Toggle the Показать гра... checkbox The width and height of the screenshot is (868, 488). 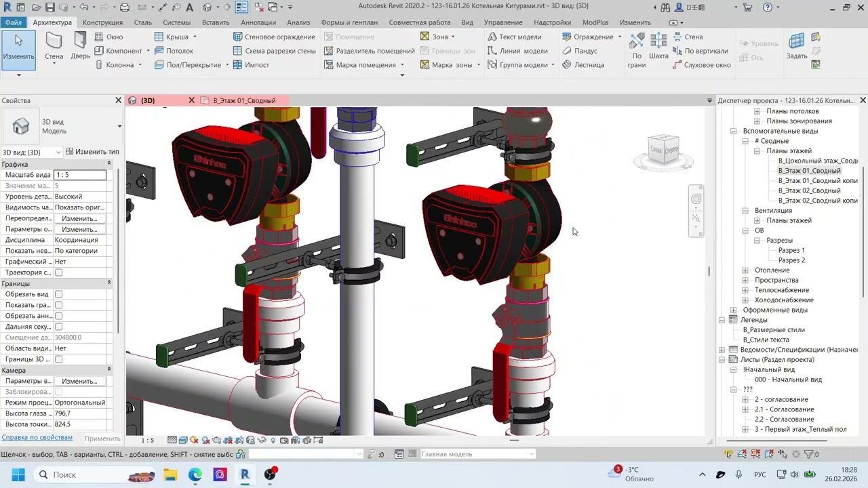(58, 305)
